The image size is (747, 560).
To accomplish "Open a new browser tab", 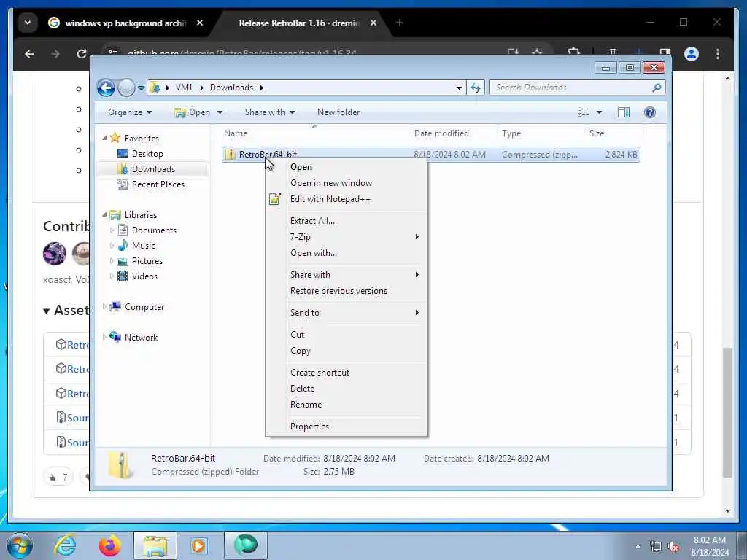I will point(399,23).
